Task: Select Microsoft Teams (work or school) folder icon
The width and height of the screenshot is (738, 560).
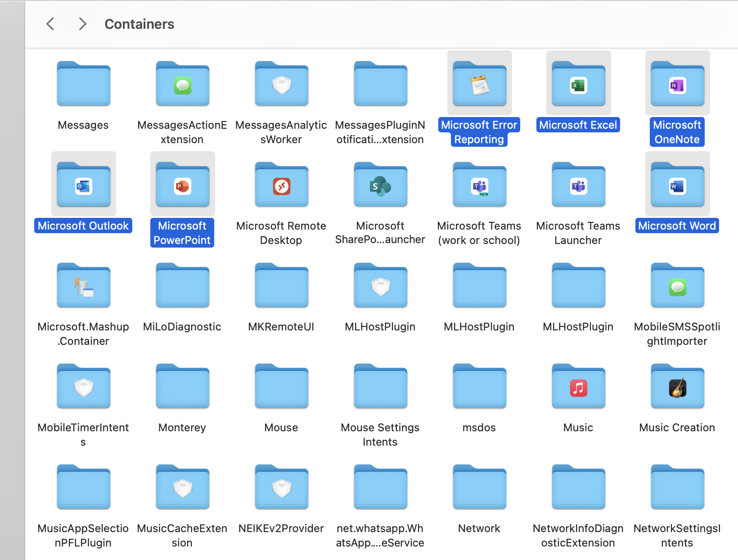Action: [480, 184]
